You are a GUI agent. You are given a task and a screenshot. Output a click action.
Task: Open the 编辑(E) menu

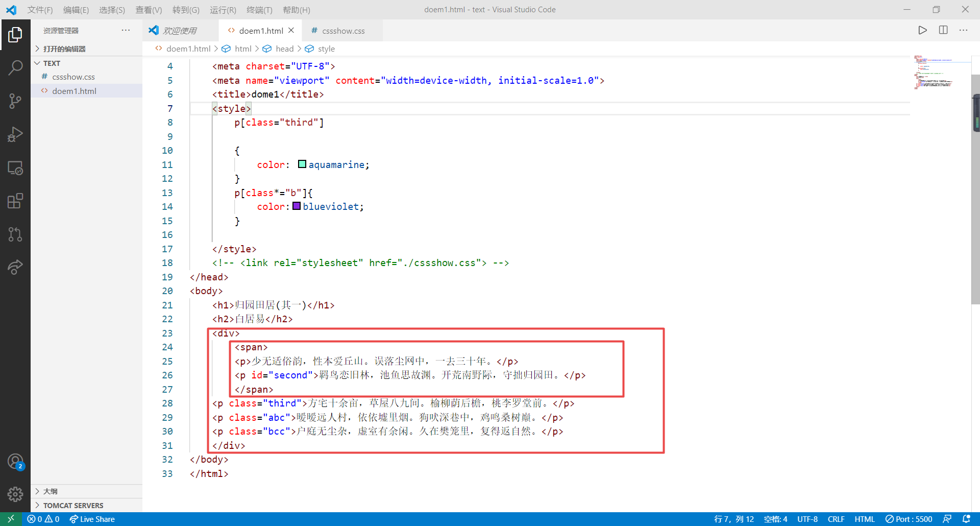pos(76,10)
